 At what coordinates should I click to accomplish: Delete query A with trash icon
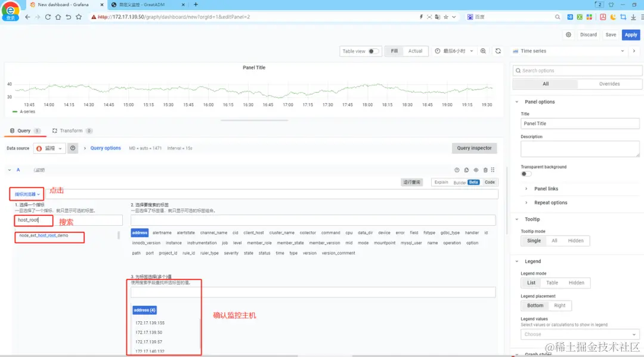point(485,170)
